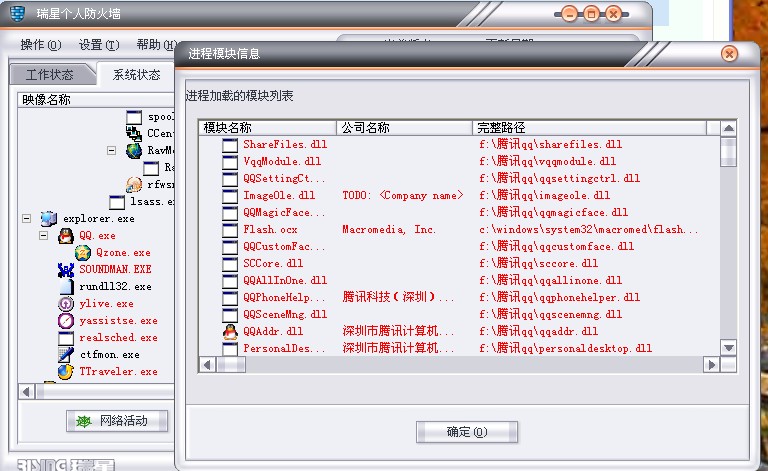Click the module list scroll right arrow
This screenshot has height=471, width=768.
[712, 364]
